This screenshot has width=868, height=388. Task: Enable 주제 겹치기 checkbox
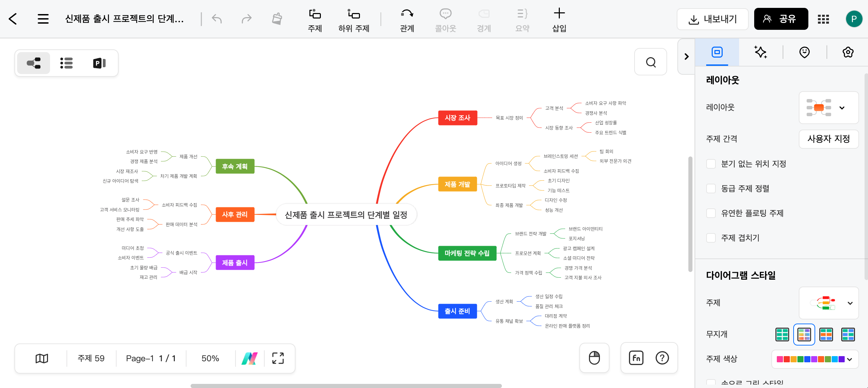pyautogui.click(x=711, y=238)
